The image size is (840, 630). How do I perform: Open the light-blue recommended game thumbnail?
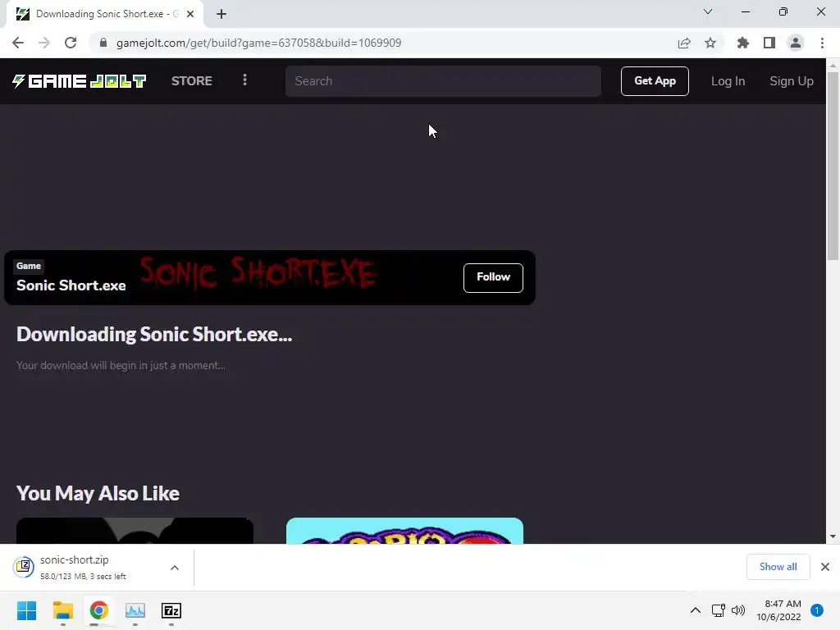[404, 531]
